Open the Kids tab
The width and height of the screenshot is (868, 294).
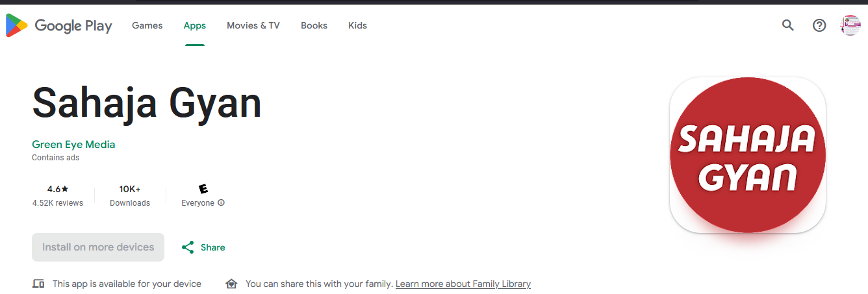pos(357,25)
